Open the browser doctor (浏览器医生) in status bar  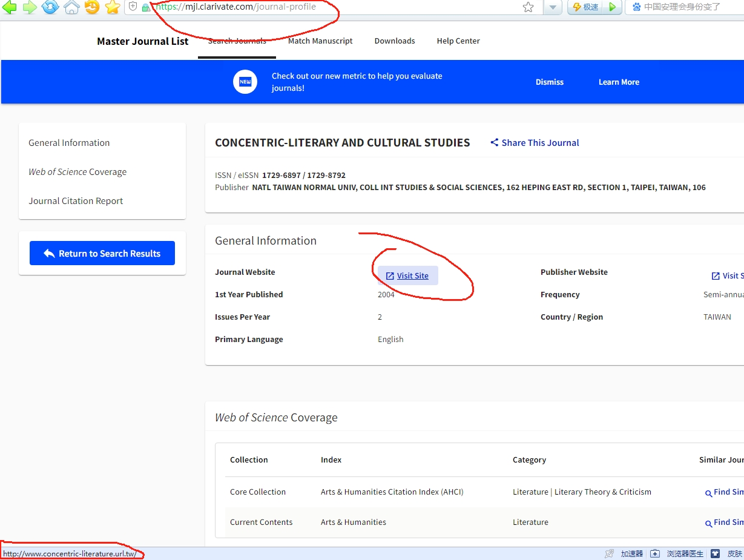(x=678, y=553)
